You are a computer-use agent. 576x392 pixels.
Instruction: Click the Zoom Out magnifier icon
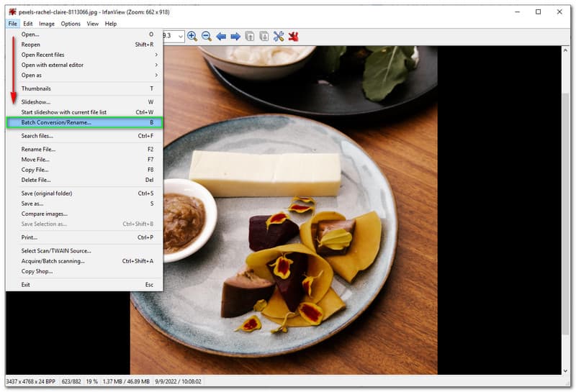[207, 36]
